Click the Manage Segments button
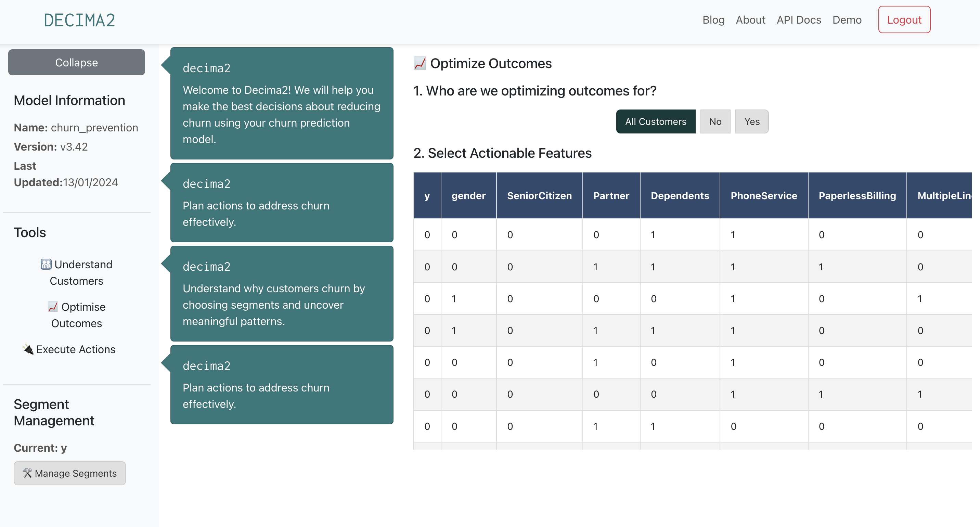The width and height of the screenshot is (980, 527). coord(69,473)
